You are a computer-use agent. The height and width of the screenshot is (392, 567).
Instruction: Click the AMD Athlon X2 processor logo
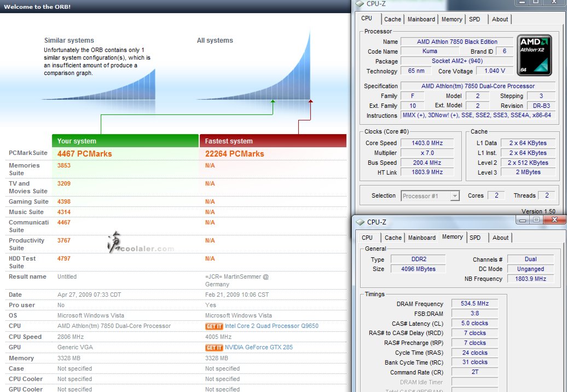pyautogui.click(x=534, y=55)
